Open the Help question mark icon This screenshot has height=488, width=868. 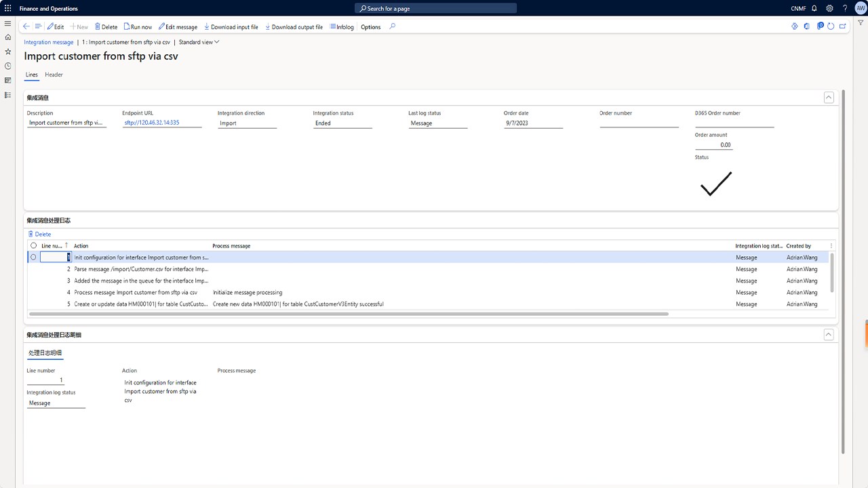(x=845, y=8)
